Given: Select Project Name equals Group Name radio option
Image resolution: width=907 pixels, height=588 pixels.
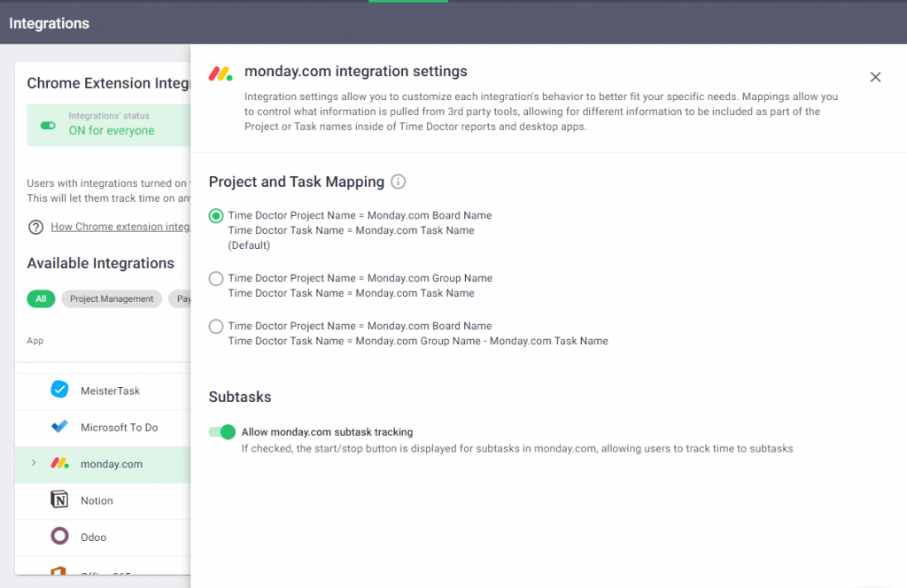Looking at the screenshot, I should 216,279.
